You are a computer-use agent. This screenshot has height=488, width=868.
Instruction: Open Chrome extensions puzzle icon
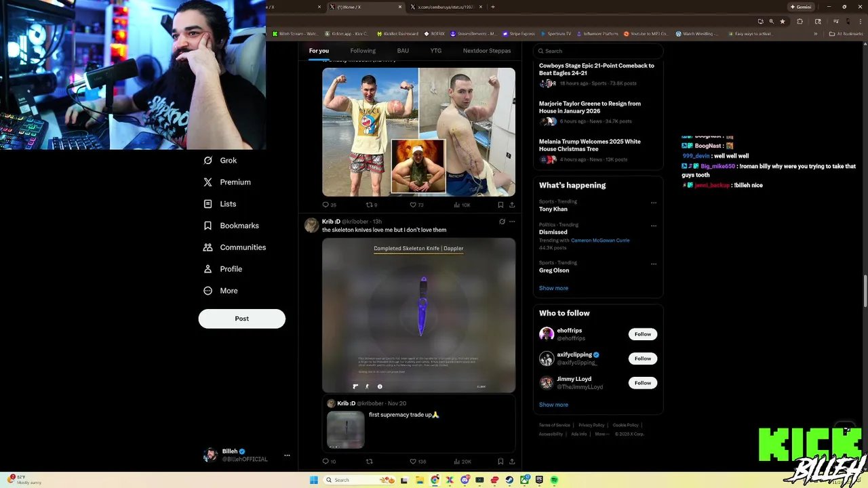point(800,22)
